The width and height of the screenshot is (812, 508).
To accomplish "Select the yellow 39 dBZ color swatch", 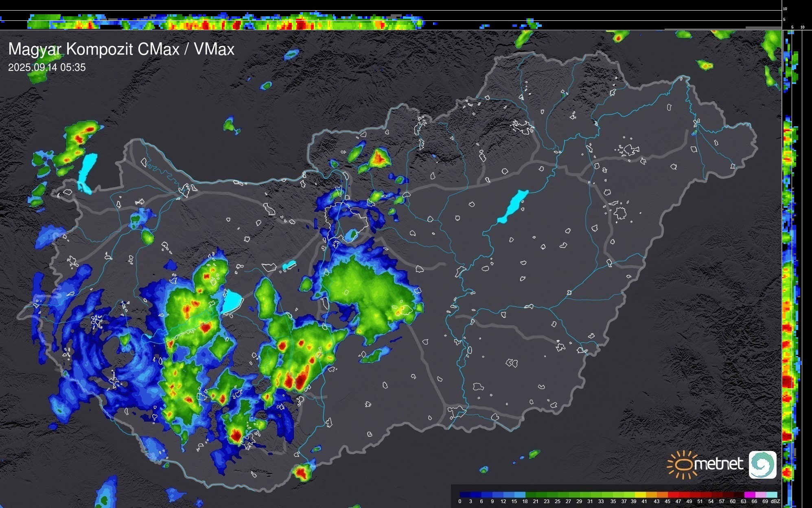I will click(640, 495).
